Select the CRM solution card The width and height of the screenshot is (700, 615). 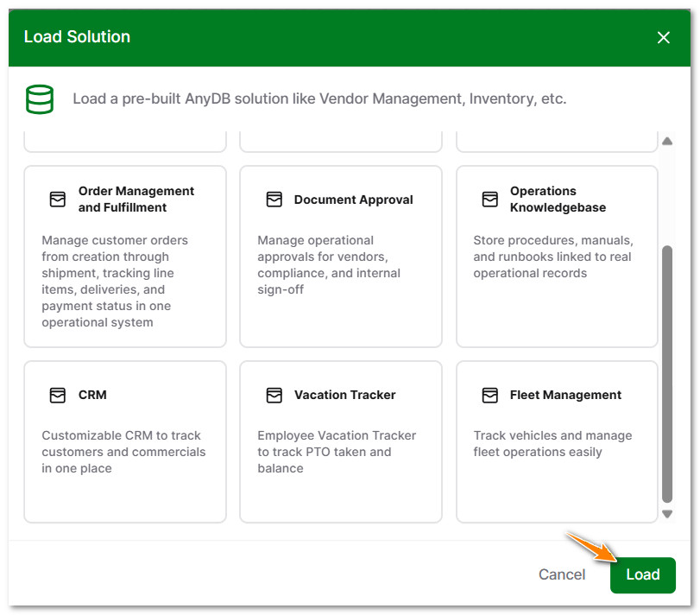pos(124,441)
